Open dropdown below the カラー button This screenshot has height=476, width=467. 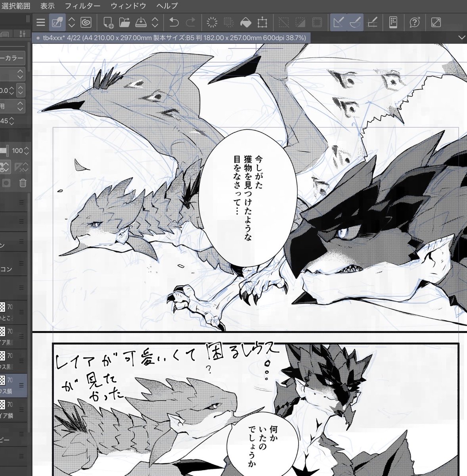[13, 74]
